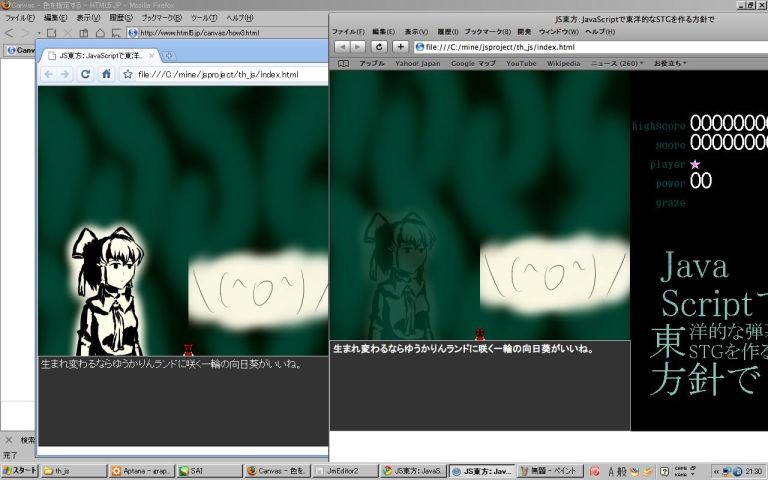The height and width of the screenshot is (480, 768).
Task: Add a bookmark with Safari's plus button
Action: [x=400, y=47]
